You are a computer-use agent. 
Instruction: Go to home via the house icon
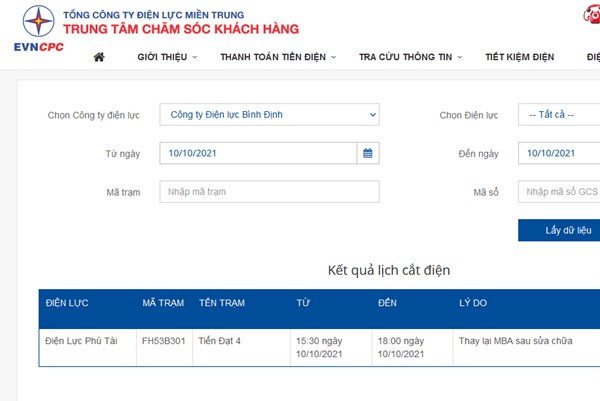pyautogui.click(x=99, y=57)
